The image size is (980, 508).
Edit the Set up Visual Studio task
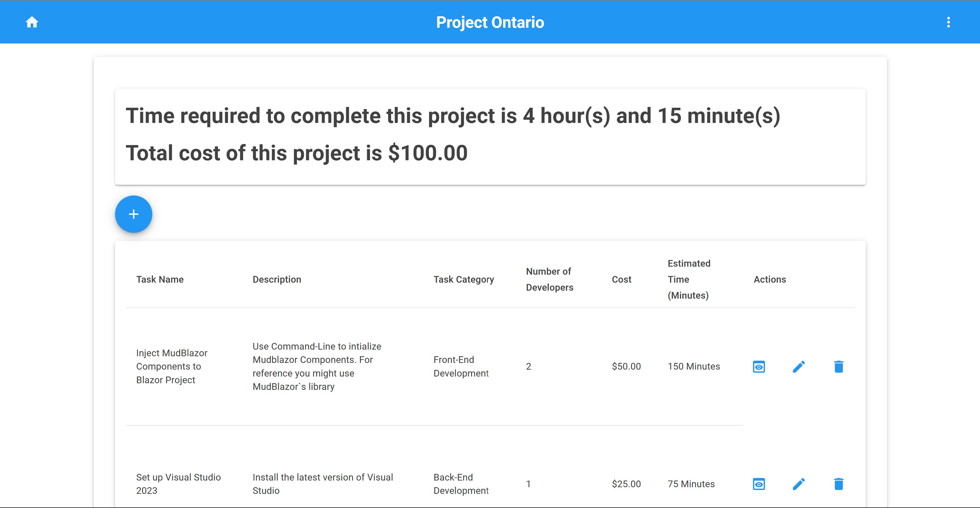click(799, 484)
